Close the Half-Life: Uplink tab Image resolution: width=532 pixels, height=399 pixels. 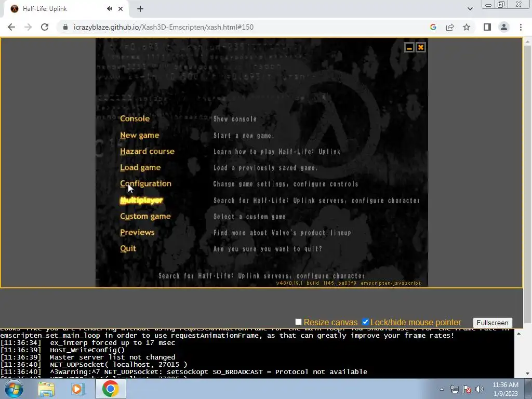pos(121,9)
